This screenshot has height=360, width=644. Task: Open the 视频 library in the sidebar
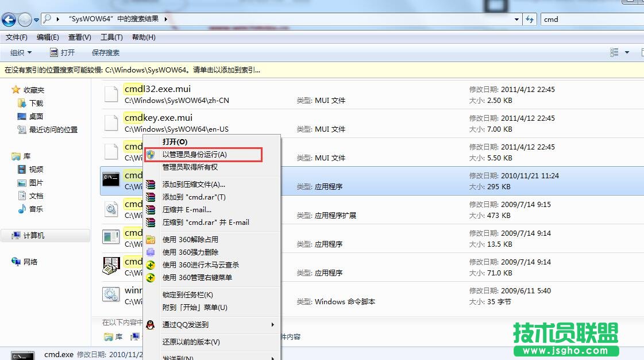click(x=37, y=169)
